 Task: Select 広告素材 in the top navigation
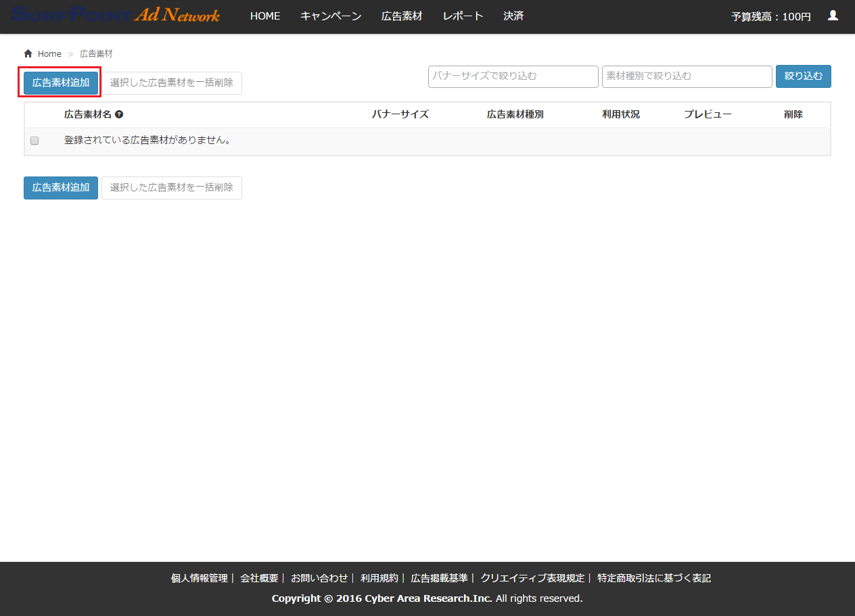click(402, 16)
